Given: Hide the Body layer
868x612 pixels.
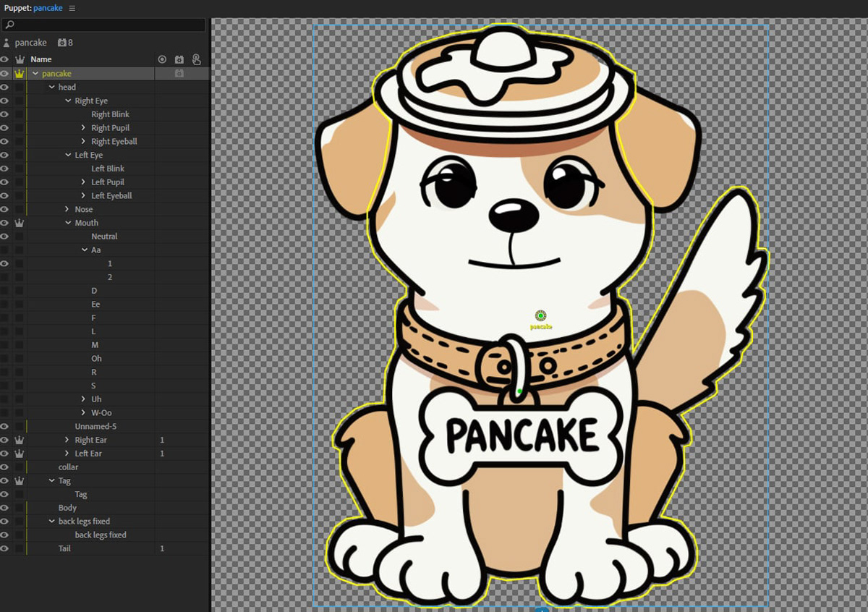Looking at the screenshot, I should click(x=4, y=508).
